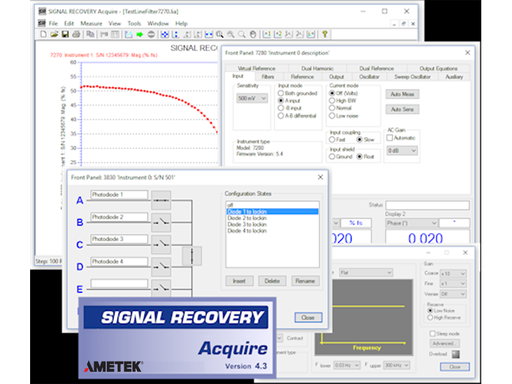Click the Acquire app icon in title bar
This screenshot has height=384, width=512.
click(42, 11)
